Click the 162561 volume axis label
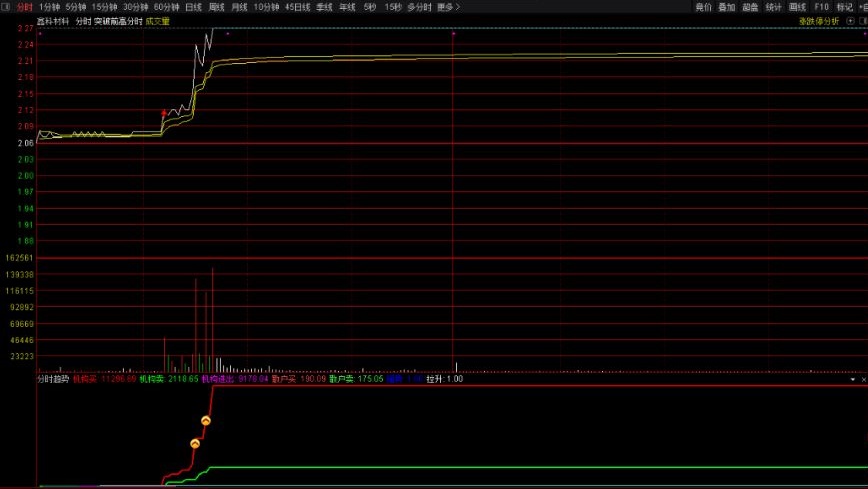The image size is (868, 489). click(x=19, y=258)
